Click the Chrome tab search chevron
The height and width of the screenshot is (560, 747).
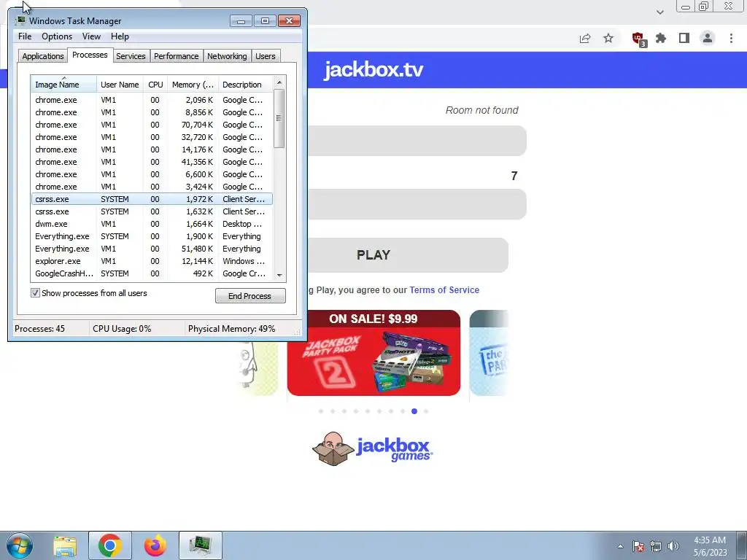click(x=659, y=12)
